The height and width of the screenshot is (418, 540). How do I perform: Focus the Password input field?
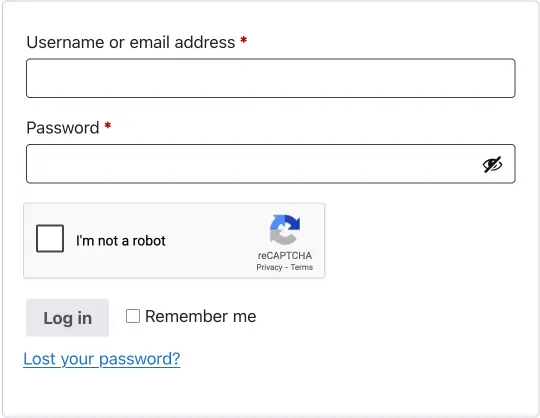point(271,164)
